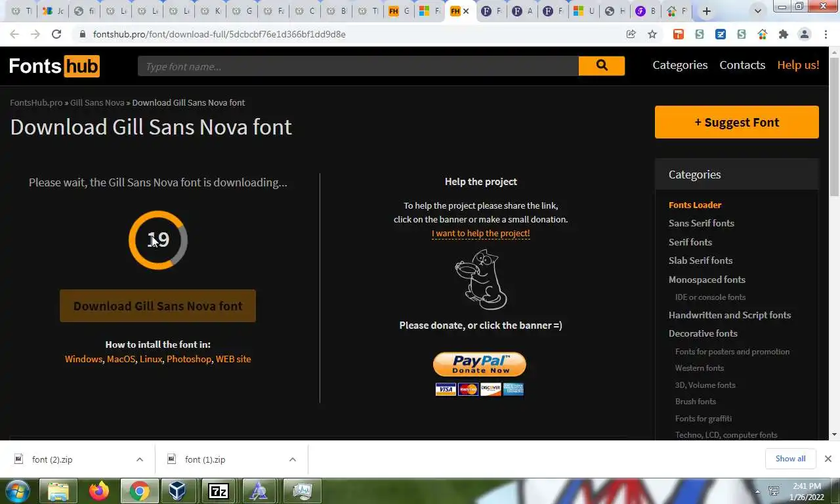
Task: Go back with the browser back arrow
Action: click(x=14, y=34)
